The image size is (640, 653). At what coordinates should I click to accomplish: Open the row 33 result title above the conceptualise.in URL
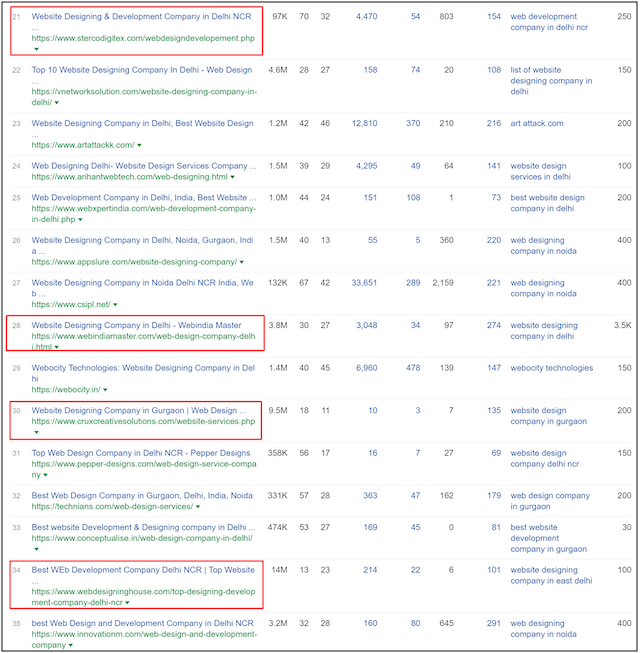point(144,527)
